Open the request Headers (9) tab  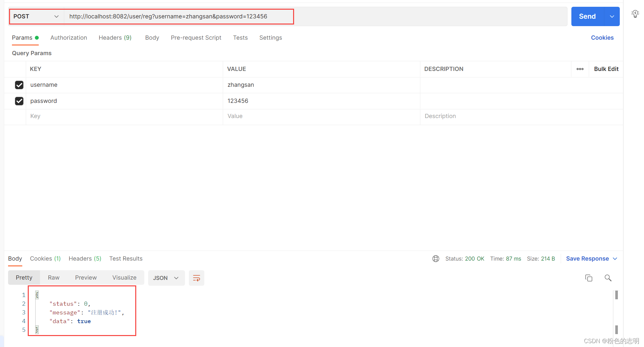115,38
